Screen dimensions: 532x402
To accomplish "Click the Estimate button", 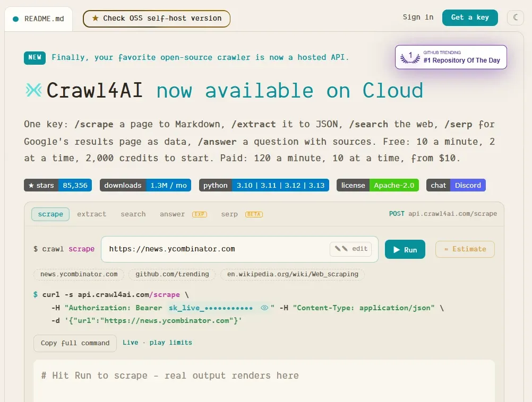I will (x=465, y=249).
